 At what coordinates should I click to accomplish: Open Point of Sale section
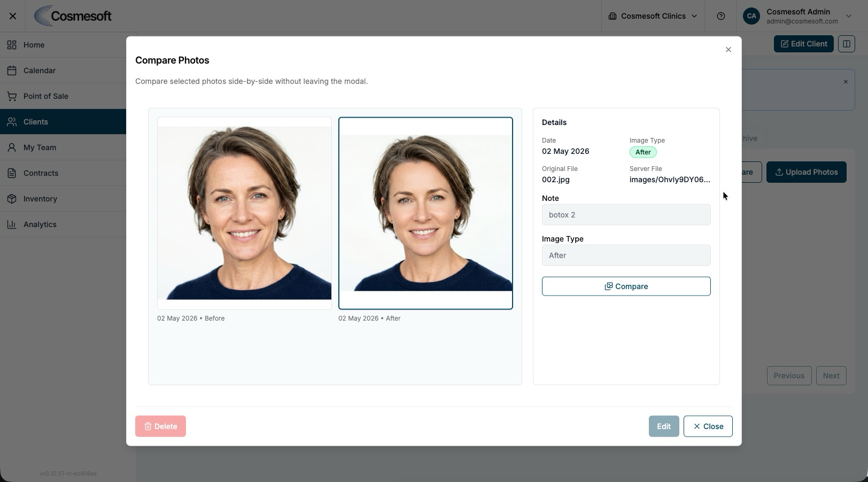63,96
